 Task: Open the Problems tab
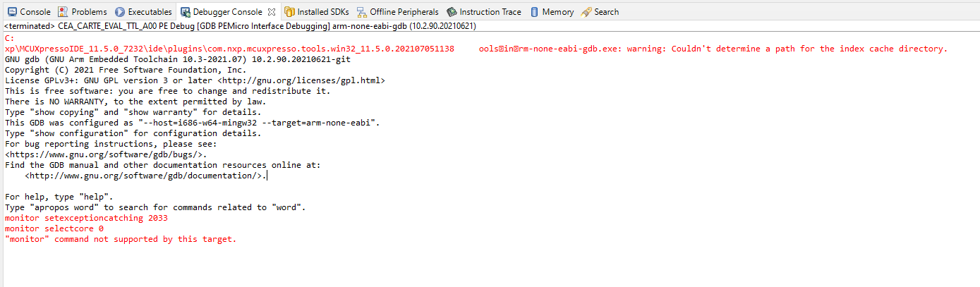(x=89, y=12)
